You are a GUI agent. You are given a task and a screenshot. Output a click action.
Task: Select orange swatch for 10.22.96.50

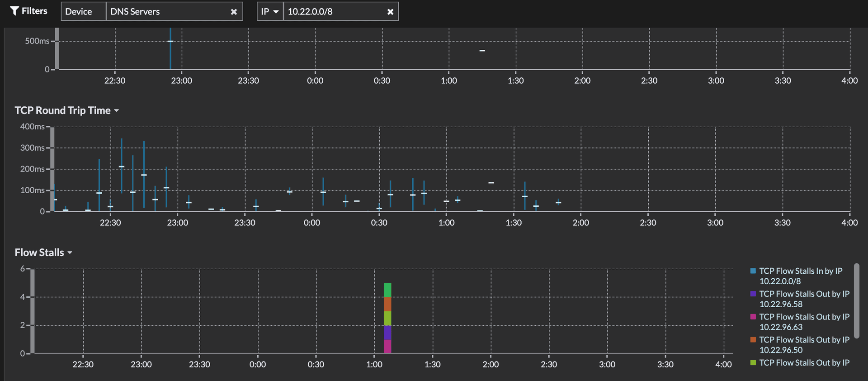point(753,339)
